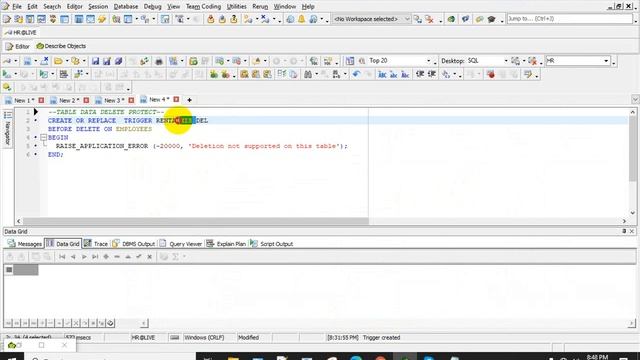
Task: Click the Describe Objects button
Action: point(61,46)
